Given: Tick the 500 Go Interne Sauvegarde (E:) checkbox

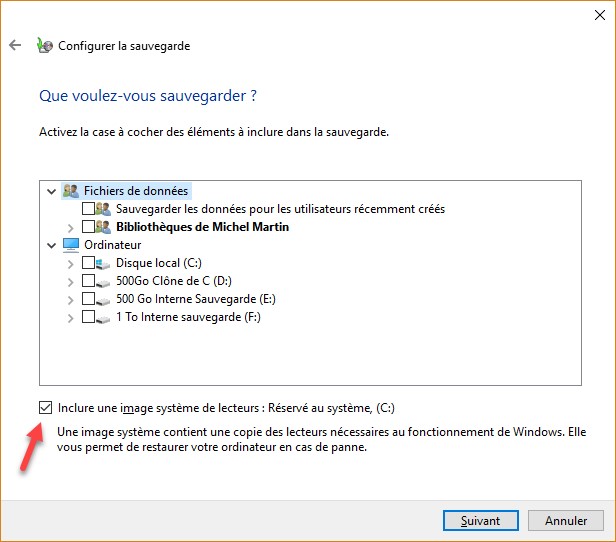Looking at the screenshot, I should (x=88, y=299).
